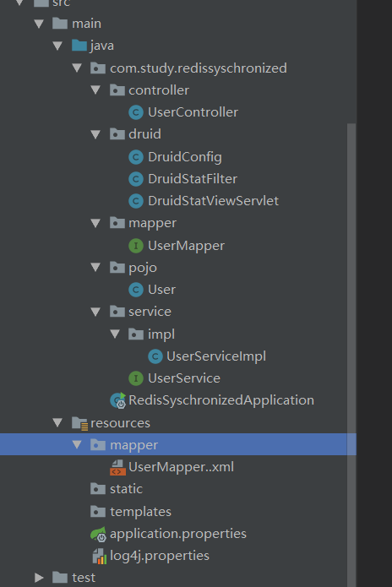Click the RedisSyschronizedApplication Spring Boot icon
Screen dimensions: 392x587
click(x=118, y=400)
